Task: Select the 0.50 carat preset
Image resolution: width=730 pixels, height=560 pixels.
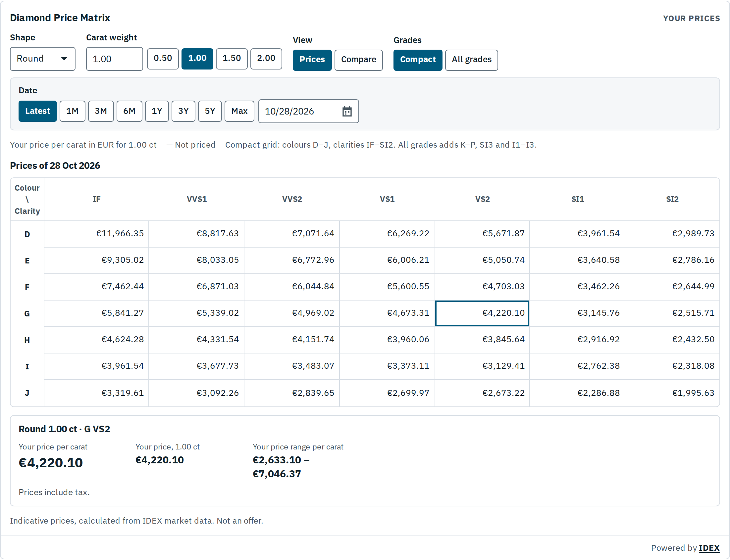Action: click(163, 59)
